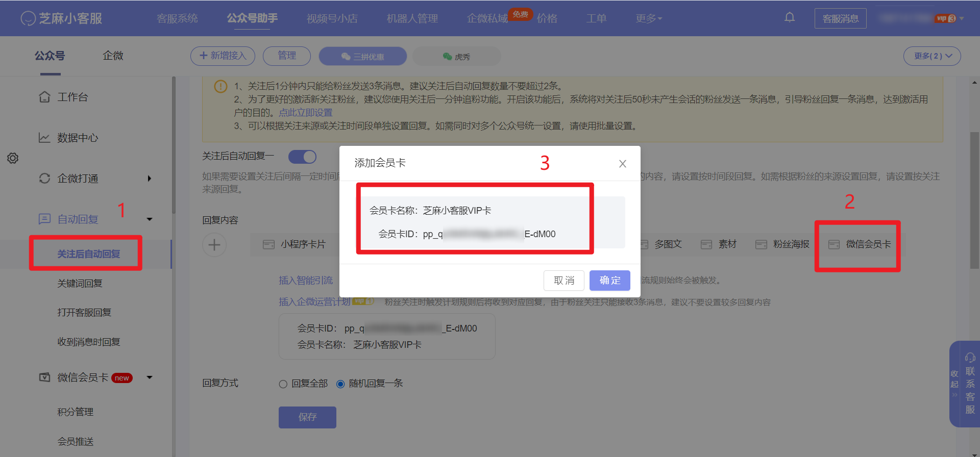Click the 素材 card icon
Viewport: 980px width, 457px height.
pyautogui.click(x=706, y=244)
